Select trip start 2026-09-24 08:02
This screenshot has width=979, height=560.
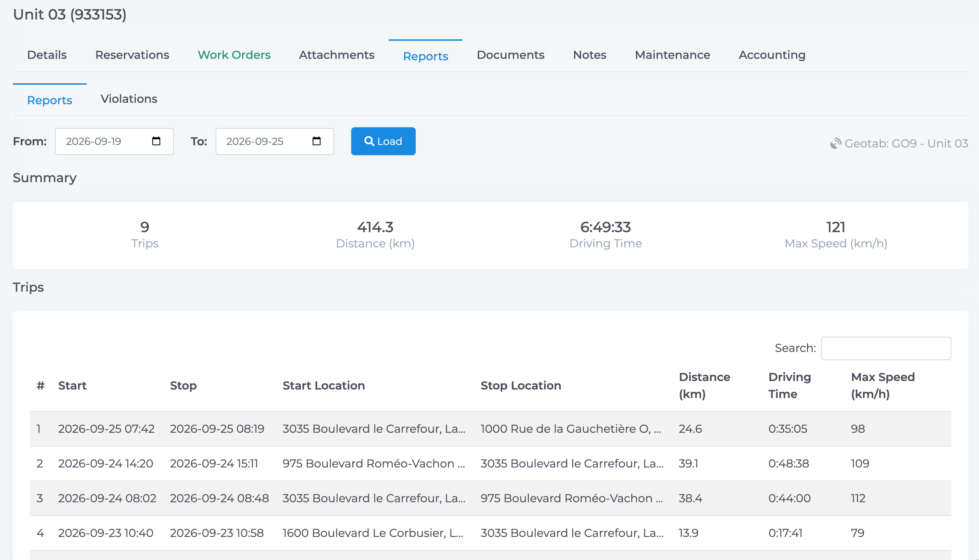click(107, 498)
